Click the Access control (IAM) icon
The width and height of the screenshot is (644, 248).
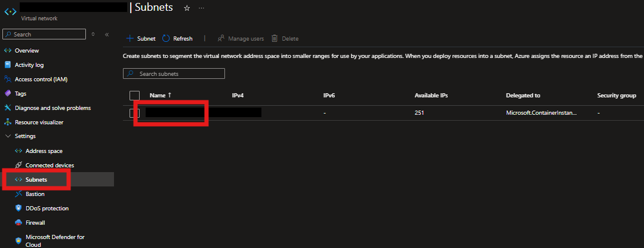[8, 79]
